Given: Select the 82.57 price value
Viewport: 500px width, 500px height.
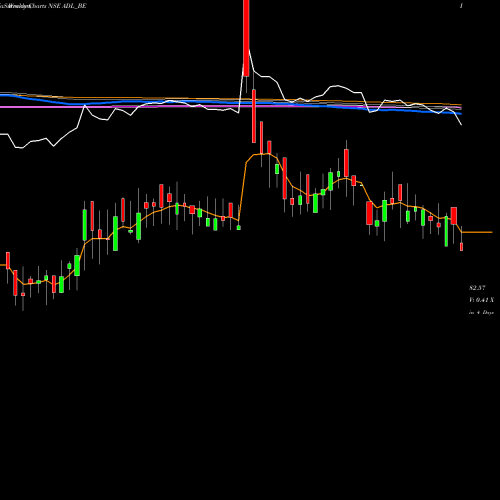Looking at the screenshot, I should [477, 288].
